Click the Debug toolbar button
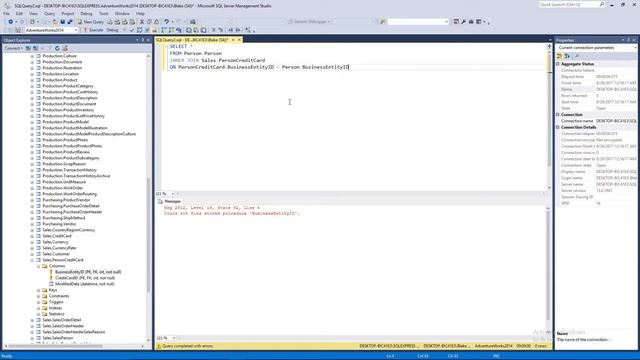The image size is (640, 360). tap(113, 30)
